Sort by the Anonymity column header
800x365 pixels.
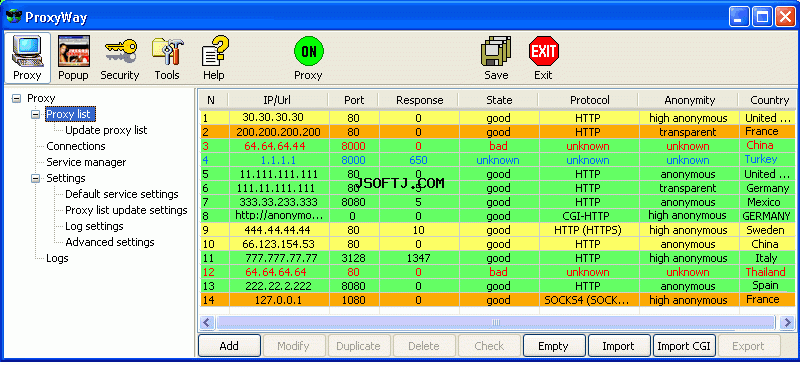[689, 100]
